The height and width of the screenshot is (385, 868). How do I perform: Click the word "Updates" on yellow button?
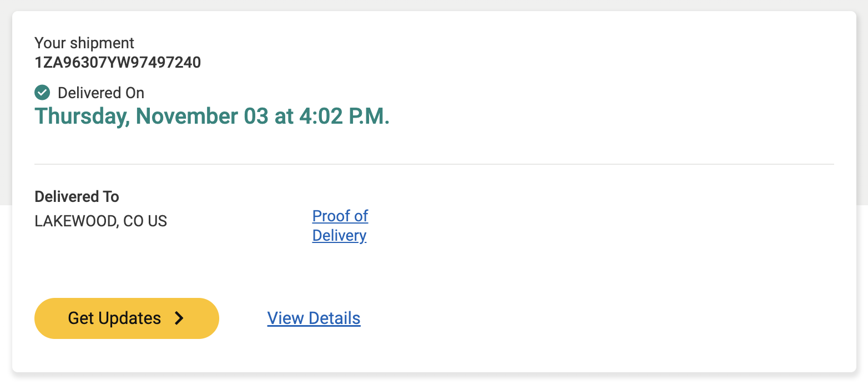(x=129, y=318)
